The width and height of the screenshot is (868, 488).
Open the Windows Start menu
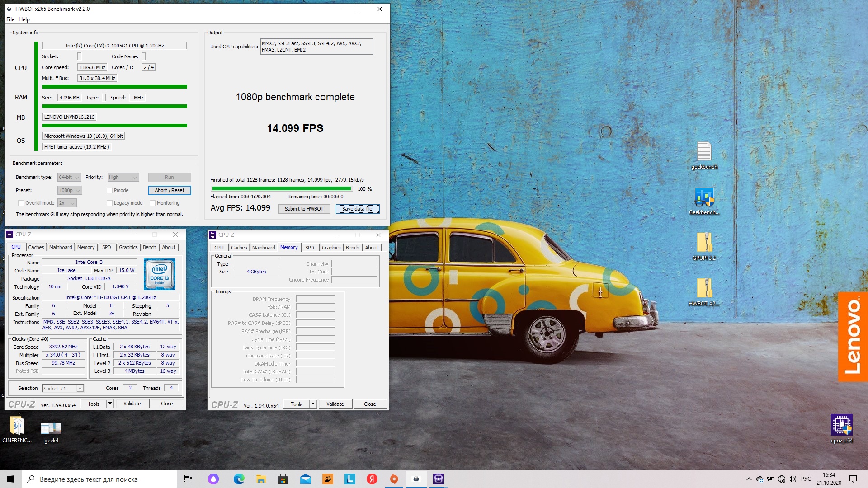(x=11, y=479)
